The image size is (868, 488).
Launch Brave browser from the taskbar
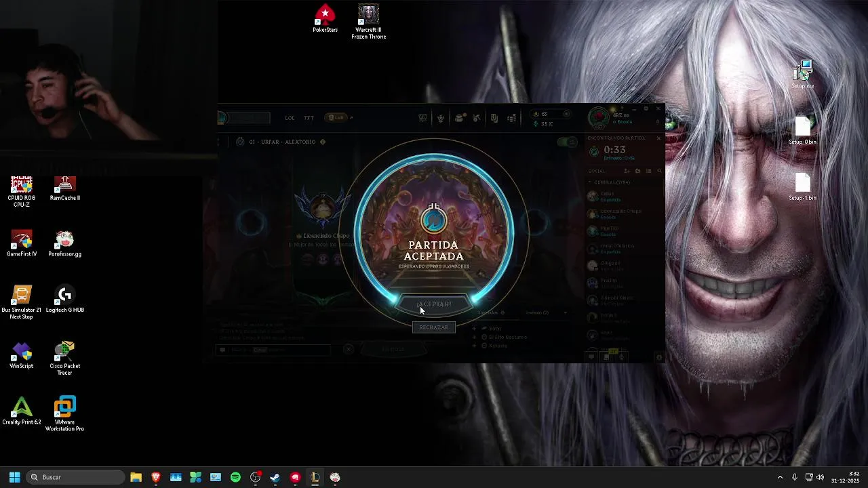(156, 477)
